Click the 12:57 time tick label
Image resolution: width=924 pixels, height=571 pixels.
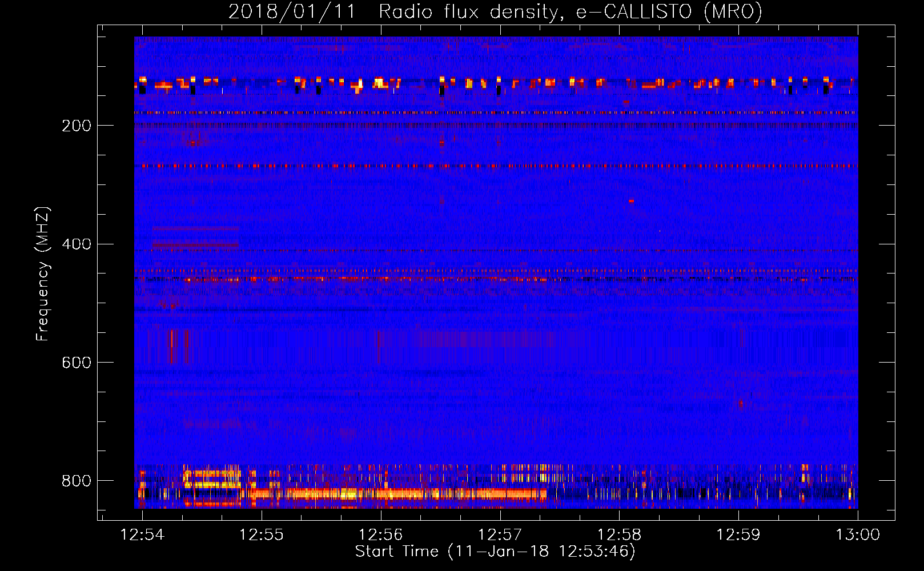[x=500, y=535]
